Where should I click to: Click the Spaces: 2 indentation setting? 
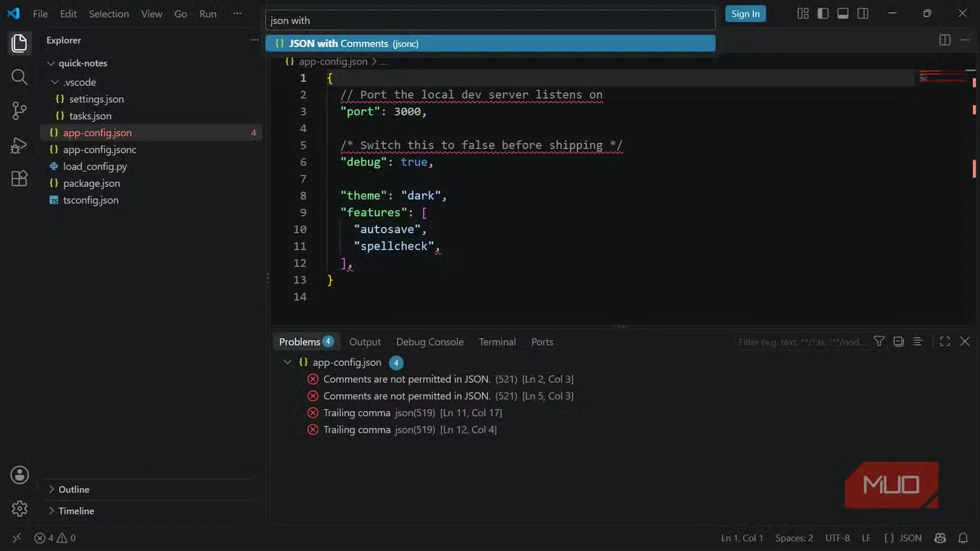pyautogui.click(x=794, y=538)
